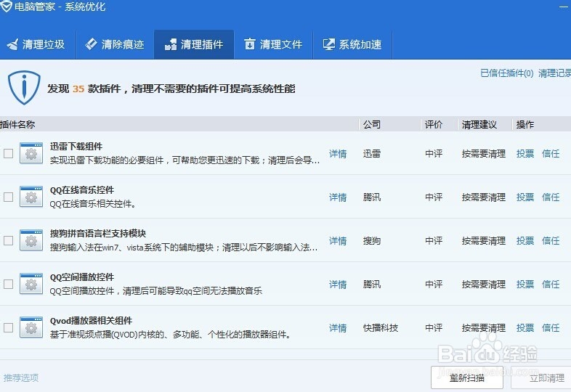The image size is (571, 392).
Task: Switch to the 清理垃圾 tab
Action: point(36,44)
